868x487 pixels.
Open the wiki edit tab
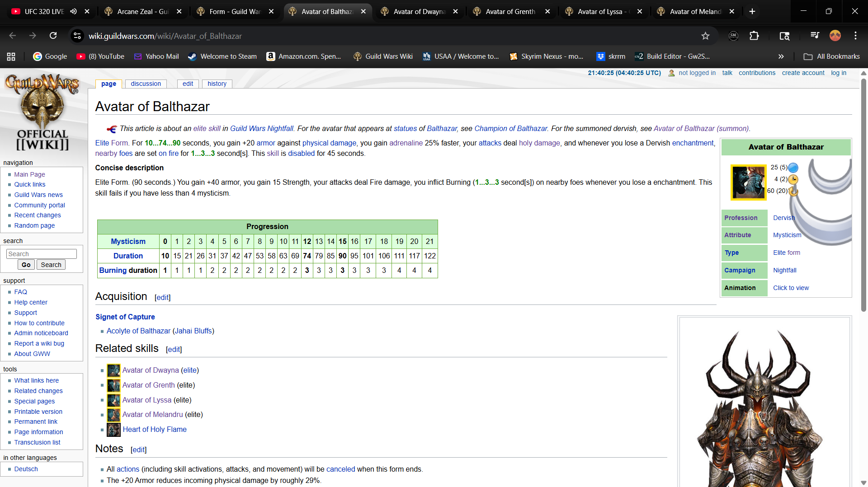click(188, 84)
